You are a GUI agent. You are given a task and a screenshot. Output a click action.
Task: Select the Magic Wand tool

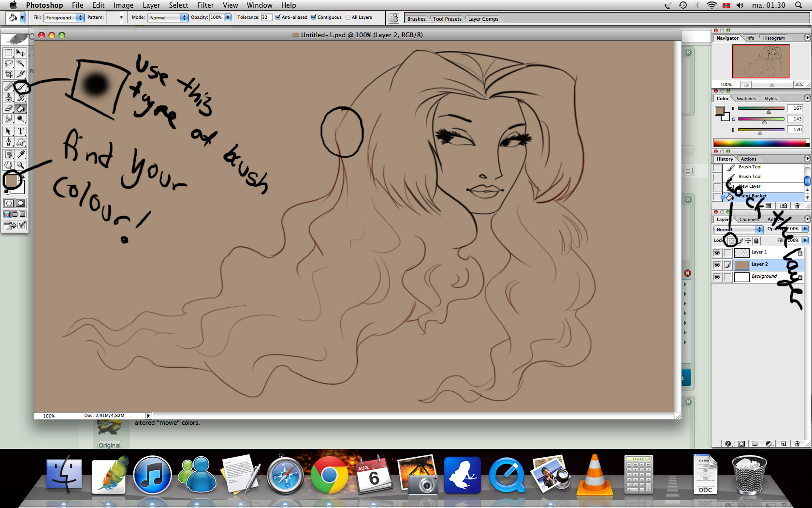(21, 63)
